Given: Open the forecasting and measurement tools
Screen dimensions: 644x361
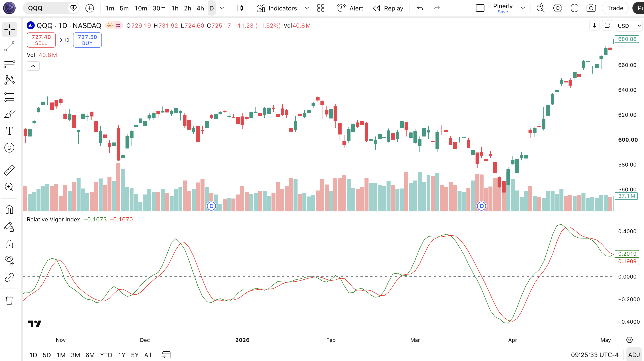Looking at the screenshot, I should click(x=9, y=97).
